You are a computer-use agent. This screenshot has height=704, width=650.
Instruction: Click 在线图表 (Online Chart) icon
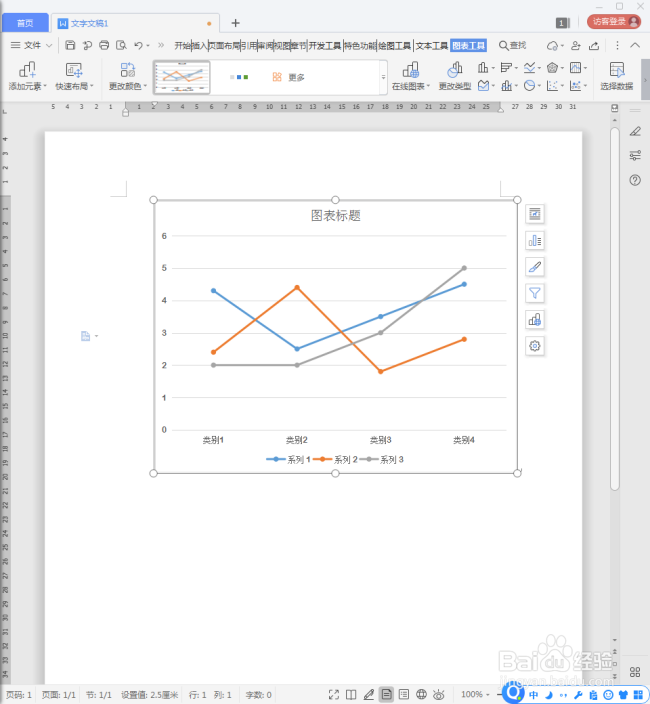(x=411, y=76)
